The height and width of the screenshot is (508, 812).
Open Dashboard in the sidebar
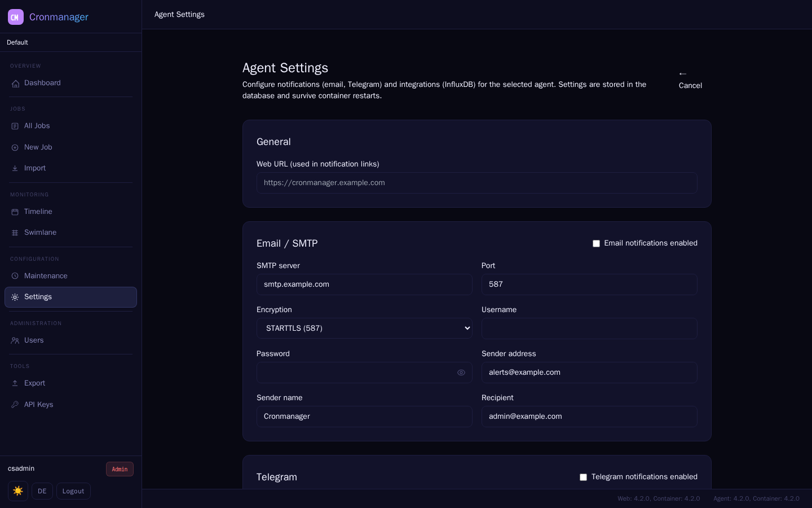point(70,83)
